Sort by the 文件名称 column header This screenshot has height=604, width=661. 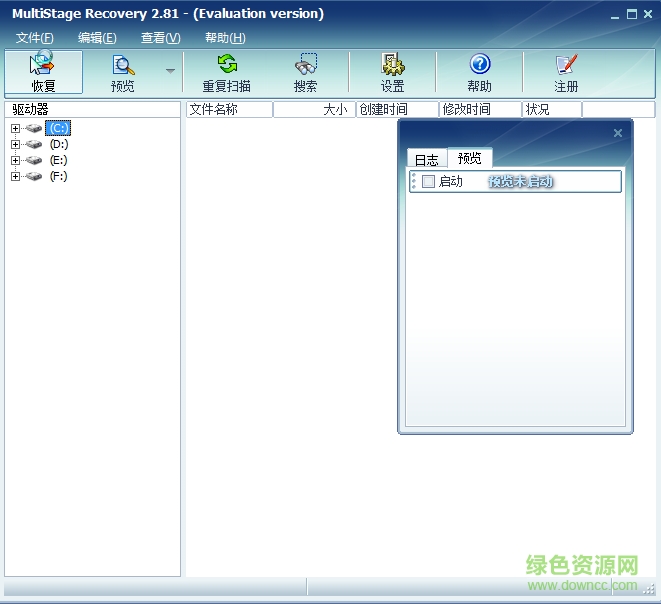click(228, 110)
